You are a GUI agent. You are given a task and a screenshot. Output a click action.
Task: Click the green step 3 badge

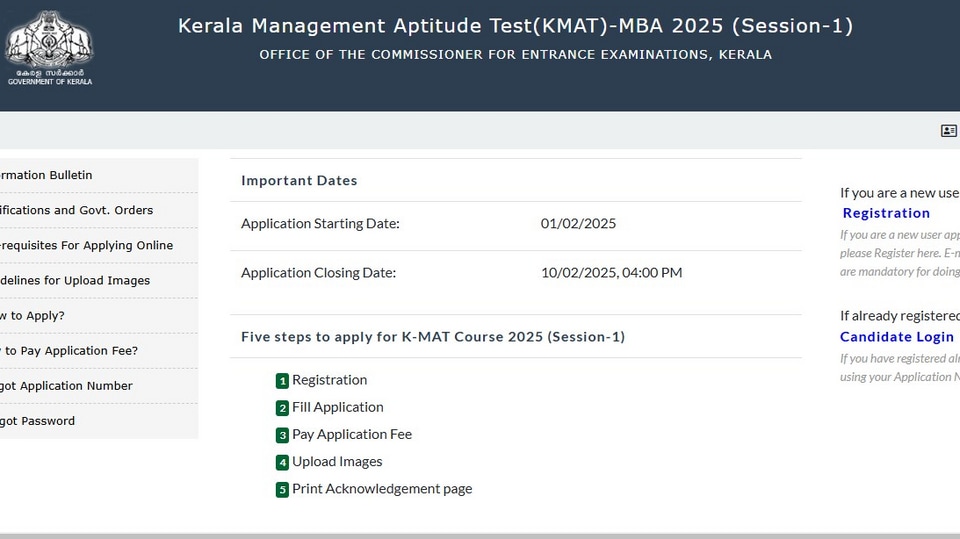pyautogui.click(x=282, y=435)
